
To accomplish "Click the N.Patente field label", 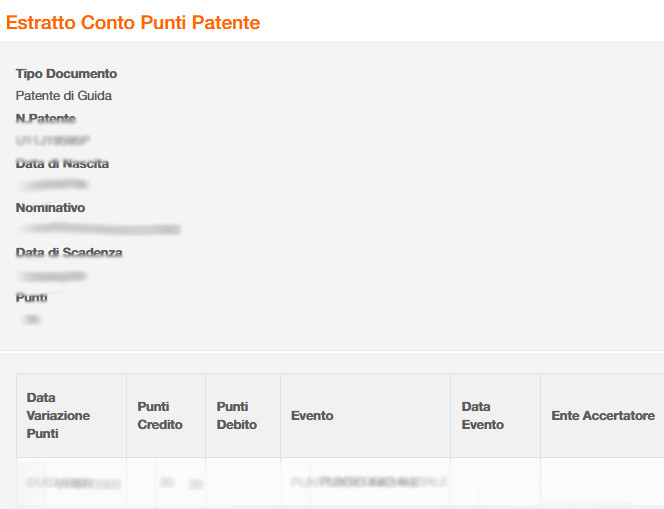I will [x=46, y=119].
